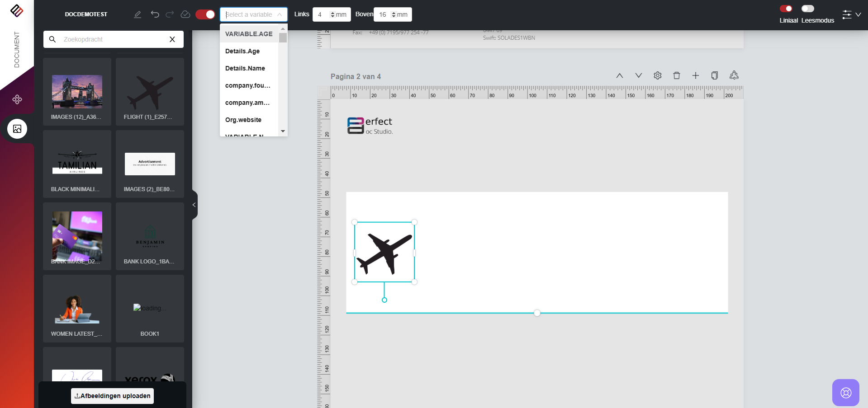Click the undo arrow icon
The width and height of the screenshot is (868, 408).
point(155,14)
